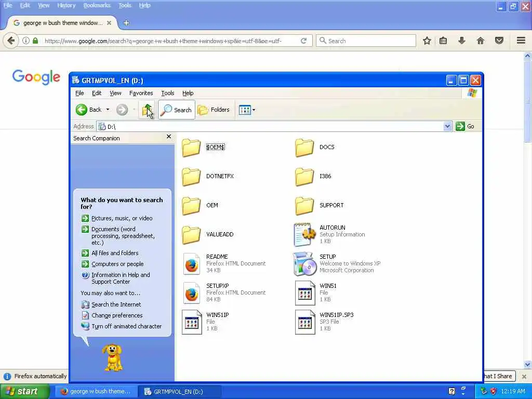
Task: Go up one folder level
Action: pyautogui.click(x=147, y=110)
